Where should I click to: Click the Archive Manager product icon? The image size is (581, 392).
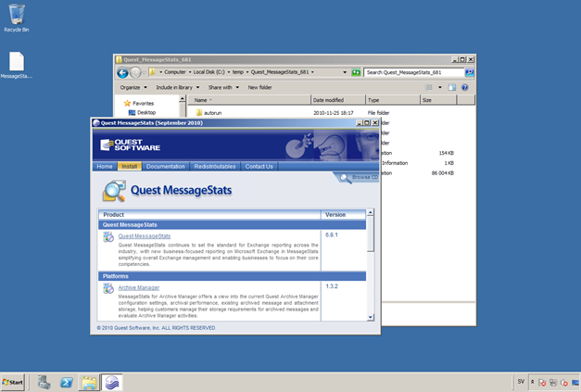[108, 288]
